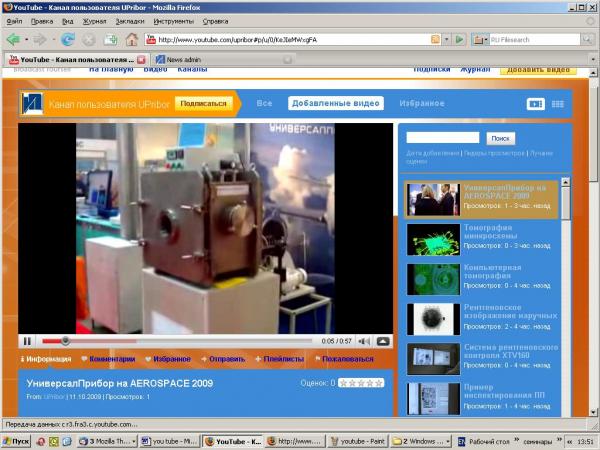Viewport: 600px width, 450px height.
Task: Click the Подписаться subscribe button
Action: tap(203, 103)
